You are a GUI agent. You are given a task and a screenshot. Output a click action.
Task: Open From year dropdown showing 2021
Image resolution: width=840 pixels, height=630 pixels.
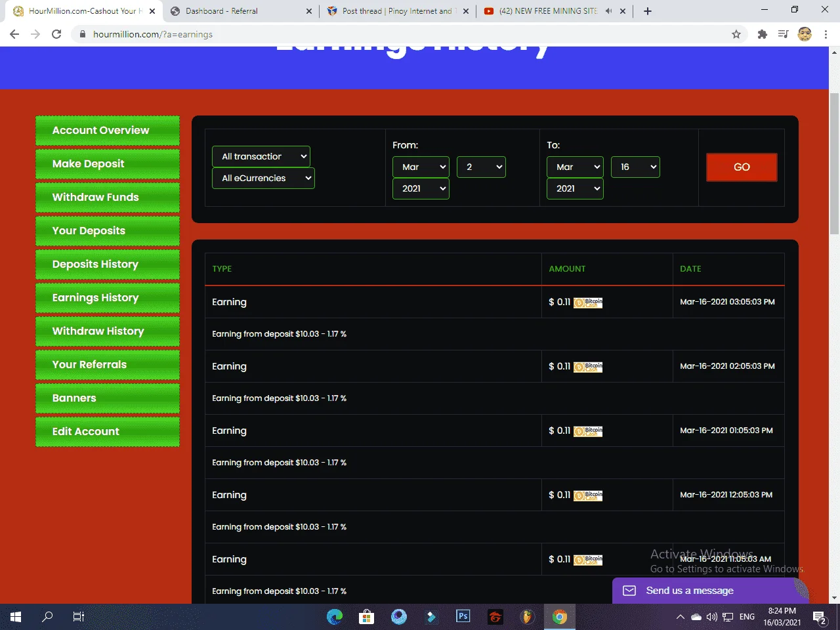pos(421,188)
